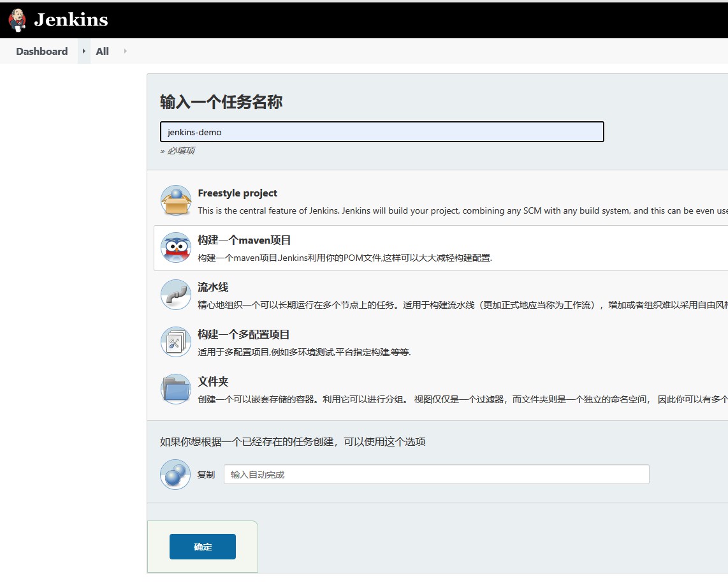The width and height of the screenshot is (728, 583).
Task: Open the All breadcrumb link
Action: 102,51
